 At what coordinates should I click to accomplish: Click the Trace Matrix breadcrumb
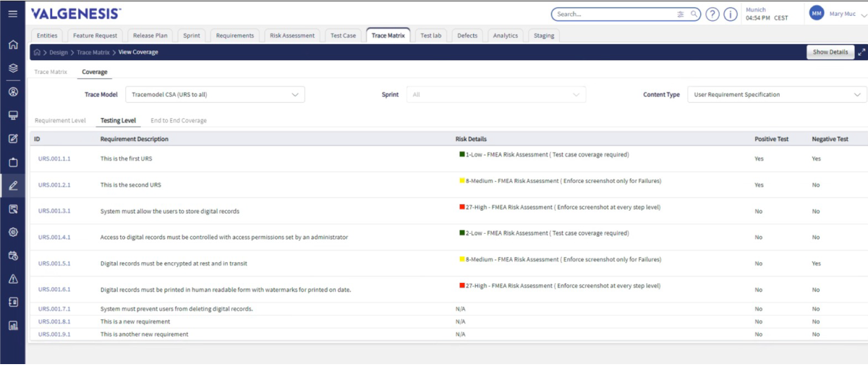tap(93, 52)
